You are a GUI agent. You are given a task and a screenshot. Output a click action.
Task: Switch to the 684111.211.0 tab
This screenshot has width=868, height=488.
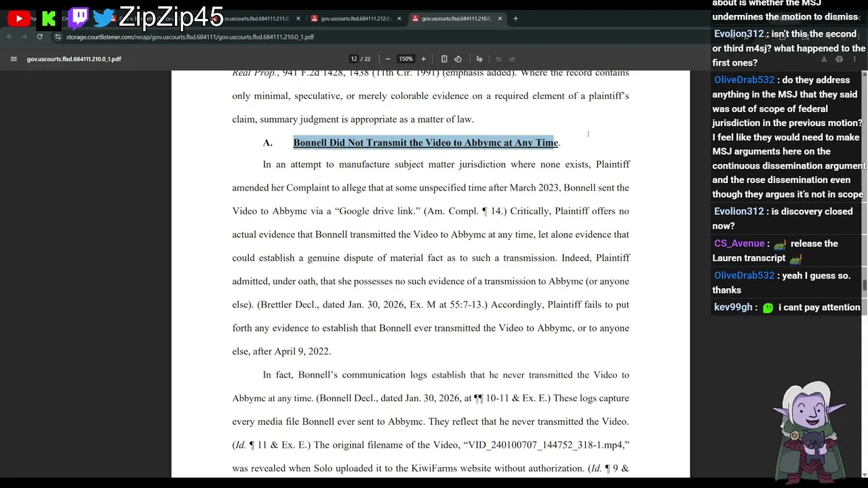tap(258, 18)
